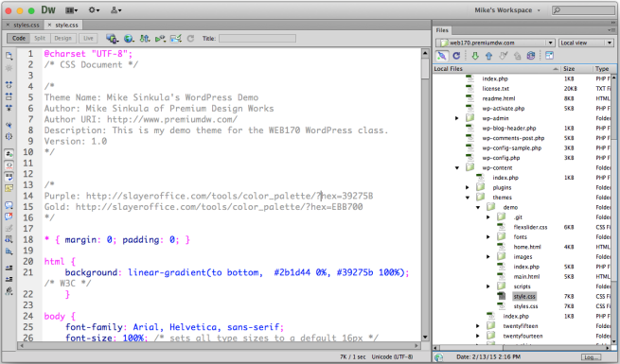Collapse the demo folder
This screenshot has width=620, height=364.
[x=478, y=207]
